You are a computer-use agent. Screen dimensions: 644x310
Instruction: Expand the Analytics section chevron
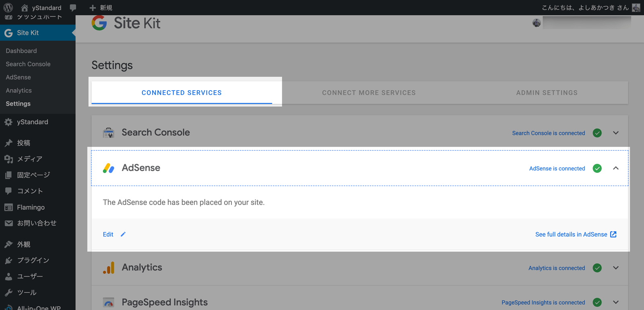(x=616, y=268)
